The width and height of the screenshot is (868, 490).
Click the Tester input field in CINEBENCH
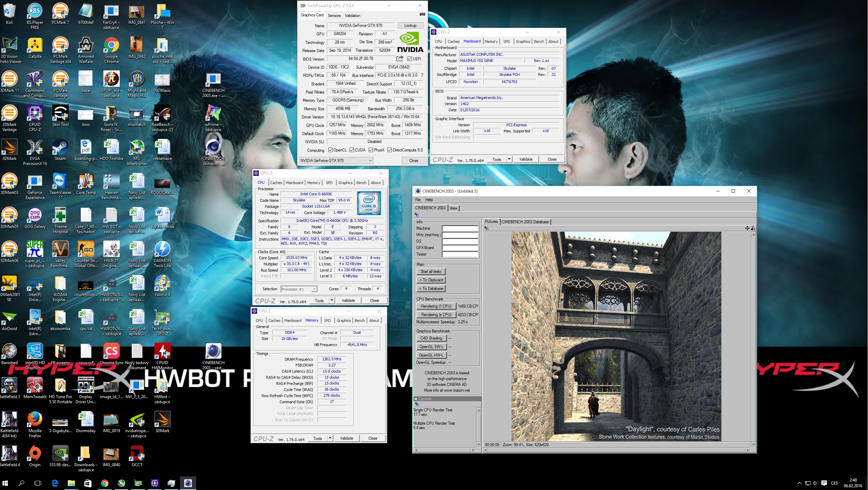[x=460, y=254]
